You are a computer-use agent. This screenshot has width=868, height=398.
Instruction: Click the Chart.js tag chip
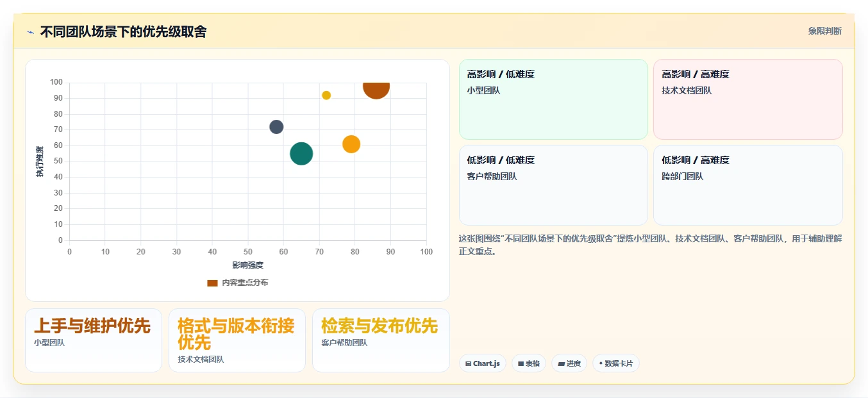pos(482,363)
